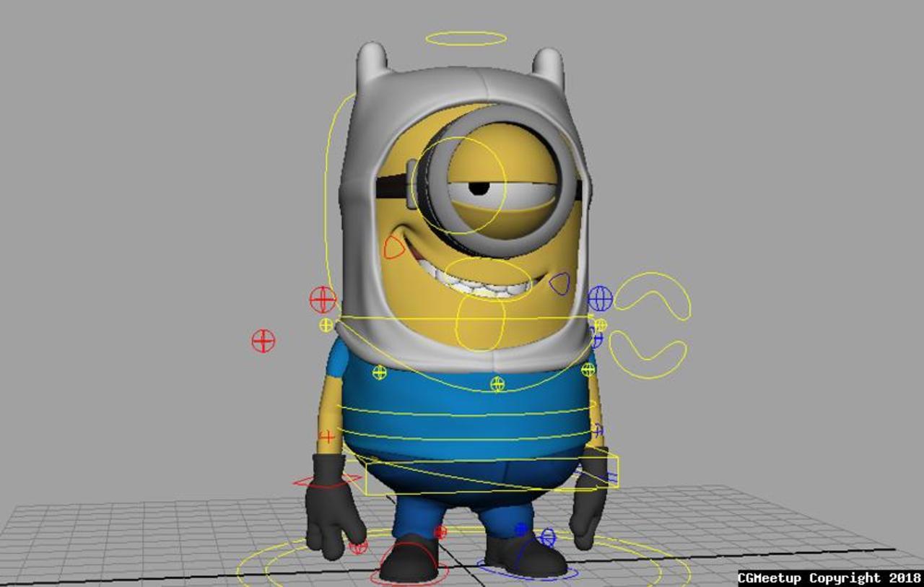
Task: Click the small yellow crosshair beside the red shoulder control
Action: 326,325
